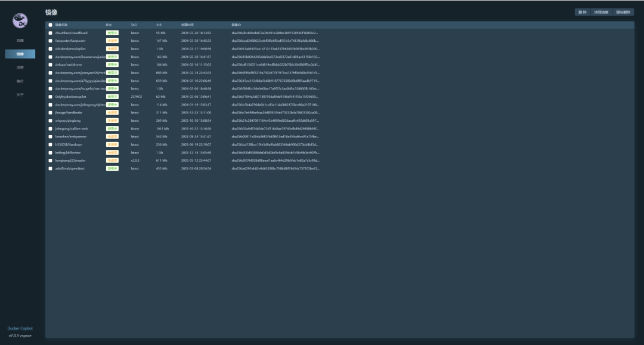The width and height of the screenshot is (644, 345).
Task: Click the Docker Copilot link at bottom left
Action: pos(20,328)
